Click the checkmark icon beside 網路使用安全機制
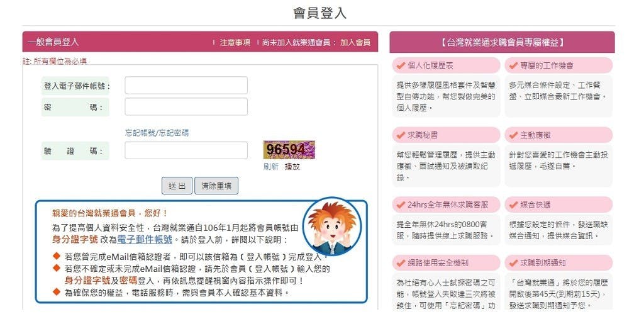Image resolution: width=644 pixels, height=314 pixels. pyautogui.click(x=401, y=262)
